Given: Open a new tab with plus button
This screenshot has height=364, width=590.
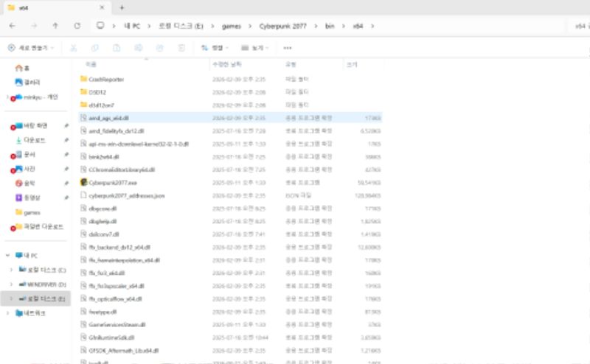Looking at the screenshot, I should [122, 7].
